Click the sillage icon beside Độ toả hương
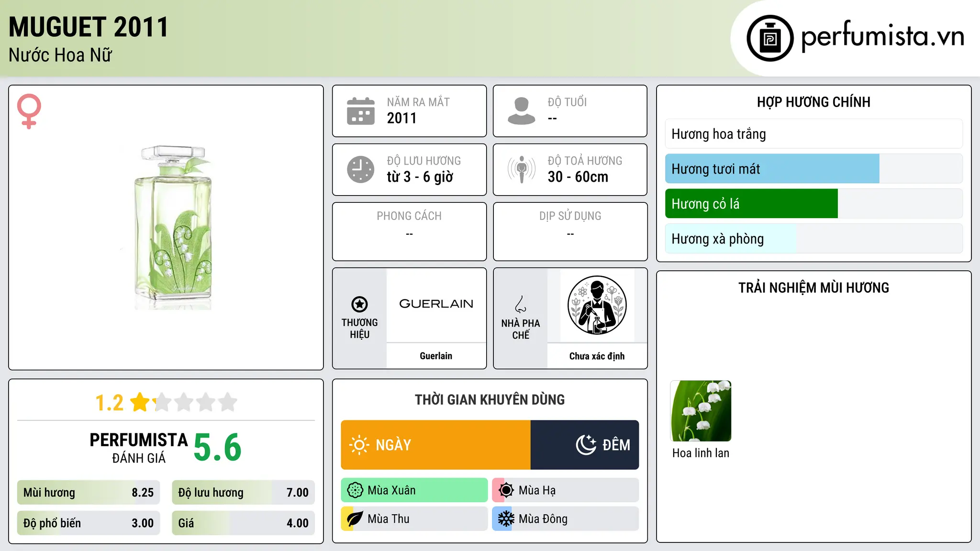 (x=522, y=169)
